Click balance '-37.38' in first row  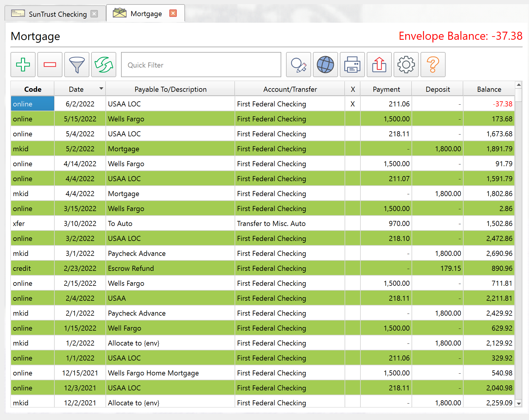489,104
